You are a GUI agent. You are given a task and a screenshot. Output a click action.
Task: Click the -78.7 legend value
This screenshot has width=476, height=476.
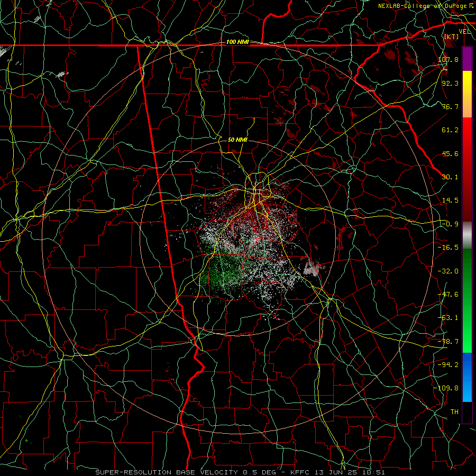coord(448,342)
